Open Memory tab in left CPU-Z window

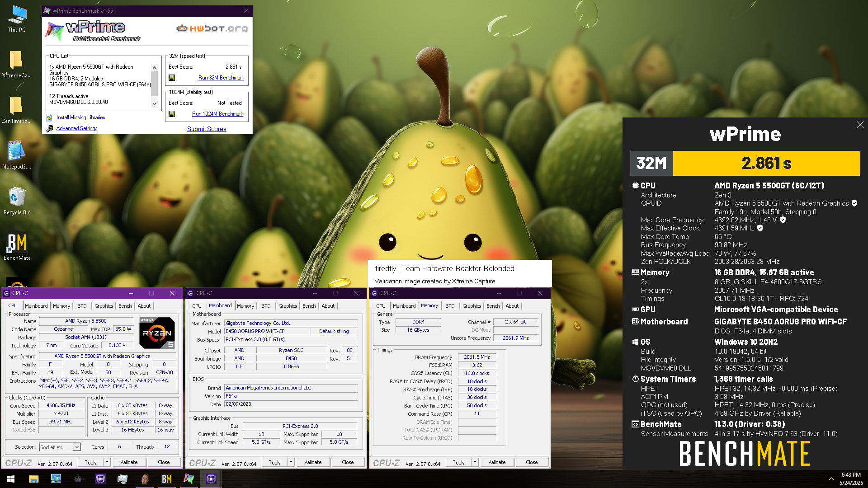(x=61, y=306)
